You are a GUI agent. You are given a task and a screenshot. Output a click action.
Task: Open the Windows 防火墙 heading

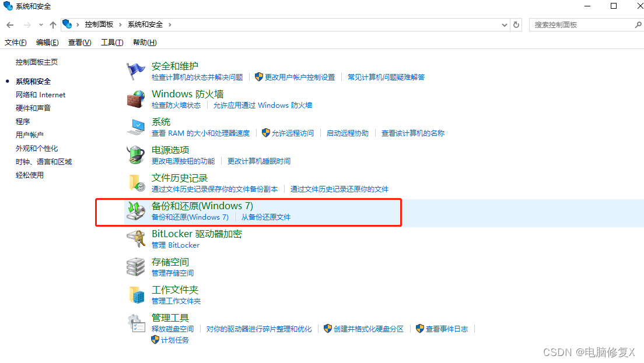(188, 94)
